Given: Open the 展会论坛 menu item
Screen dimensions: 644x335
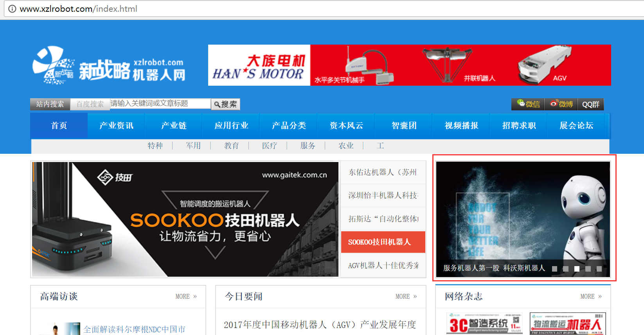Looking at the screenshot, I should tap(576, 126).
